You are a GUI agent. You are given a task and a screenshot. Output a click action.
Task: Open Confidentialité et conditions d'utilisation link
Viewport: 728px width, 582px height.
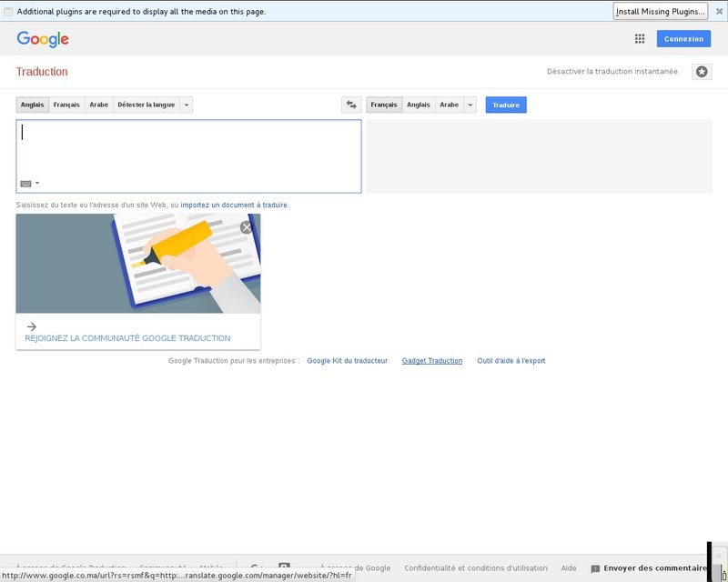[x=475, y=568]
